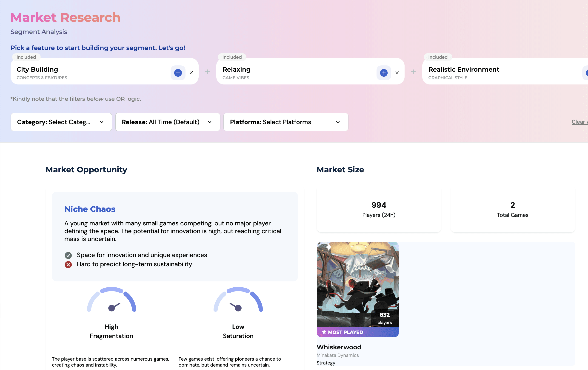The height and width of the screenshot is (370, 588).
Task: Toggle the Included badge on Realistic Environment
Action: click(x=438, y=57)
